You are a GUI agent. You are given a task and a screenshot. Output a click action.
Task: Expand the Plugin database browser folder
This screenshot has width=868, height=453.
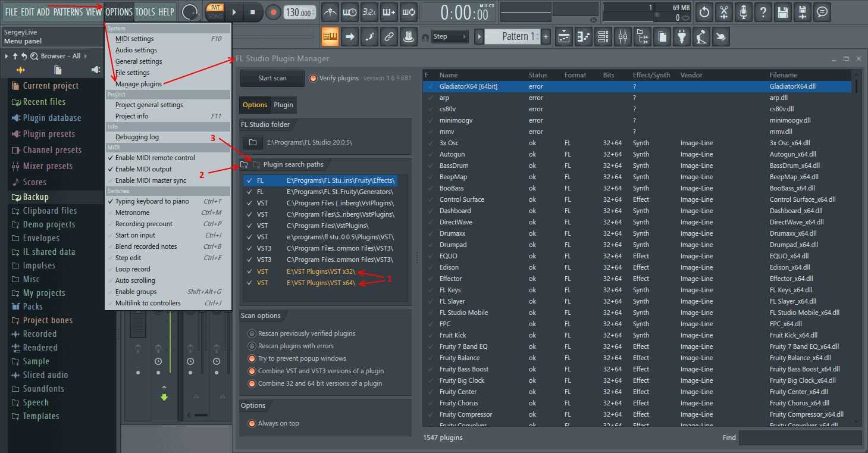point(52,118)
